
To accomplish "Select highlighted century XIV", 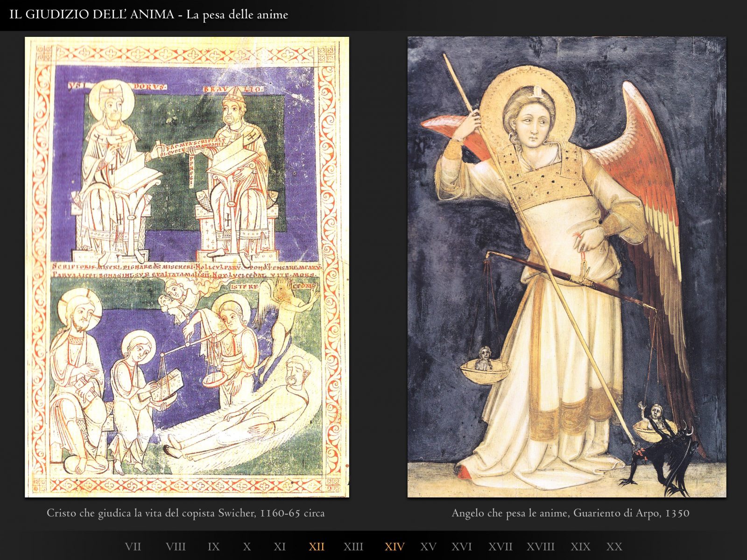I will (x=395, y=546).
